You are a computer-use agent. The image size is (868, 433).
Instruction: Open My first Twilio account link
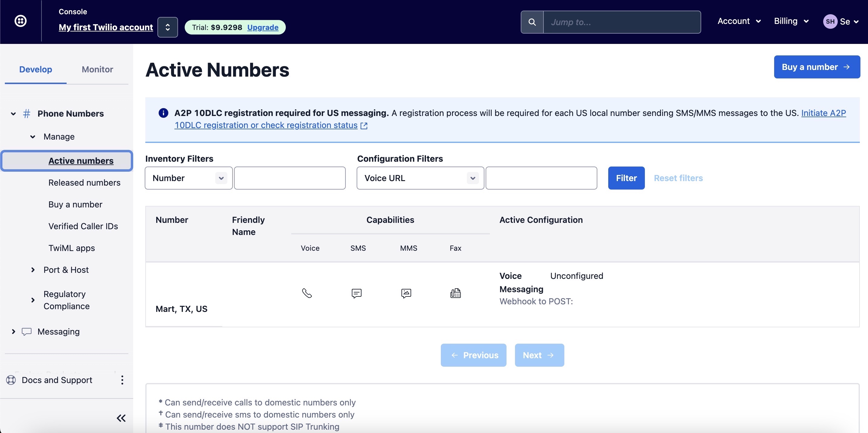[106, 27]
